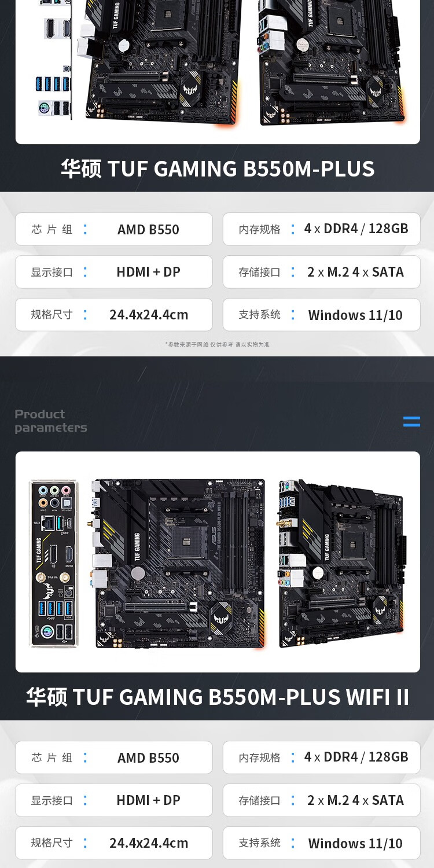Click the second 支持系统 Windows 11/10 box
This screenshot has width=434, height=868.
pyautogui.click(x=322, y=843)
